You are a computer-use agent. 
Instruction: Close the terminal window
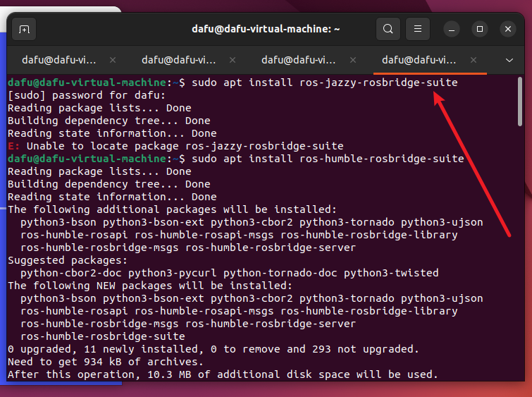coord(508,29)
